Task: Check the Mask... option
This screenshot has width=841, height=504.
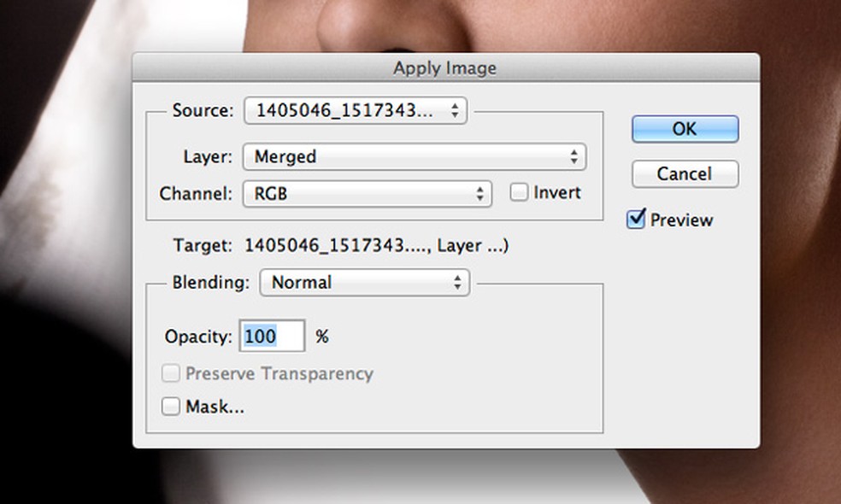Action: [x=171, y=406]
